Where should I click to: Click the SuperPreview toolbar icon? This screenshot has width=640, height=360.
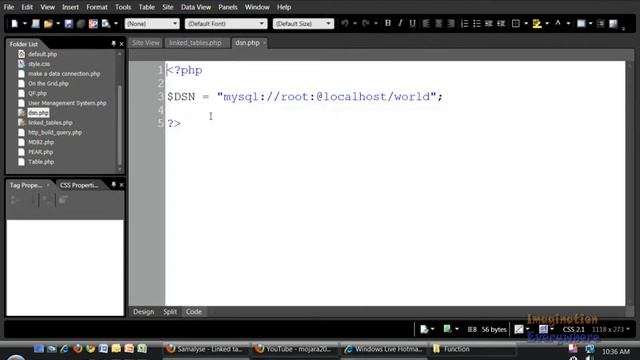click(x=93, y=24)
